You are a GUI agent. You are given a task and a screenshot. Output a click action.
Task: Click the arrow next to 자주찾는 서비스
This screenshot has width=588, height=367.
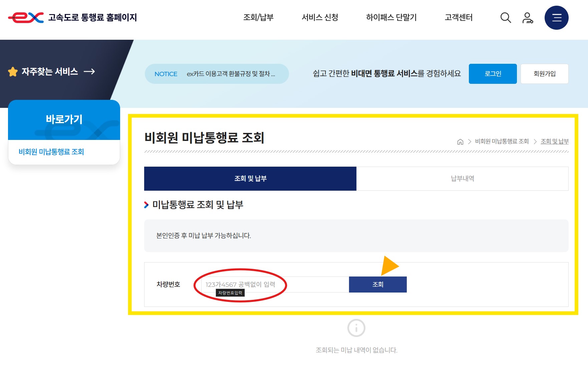click(89, 71)
